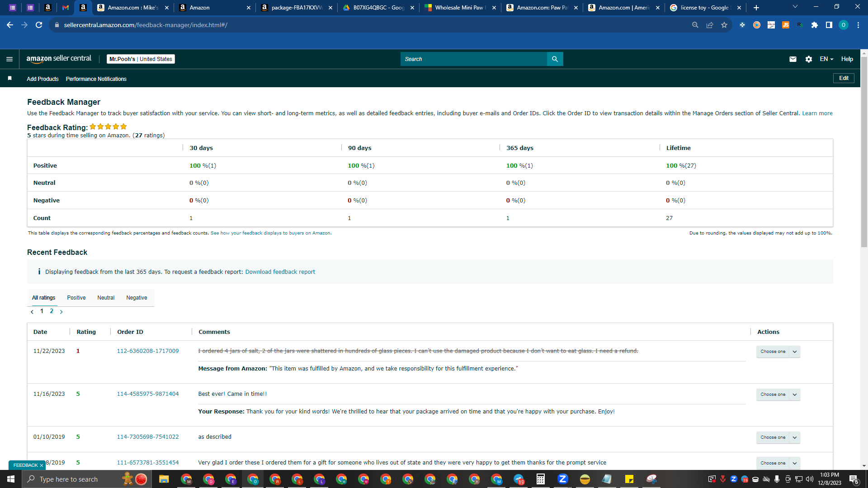Close the FEEDBACK widget

(x=42, y=465)
